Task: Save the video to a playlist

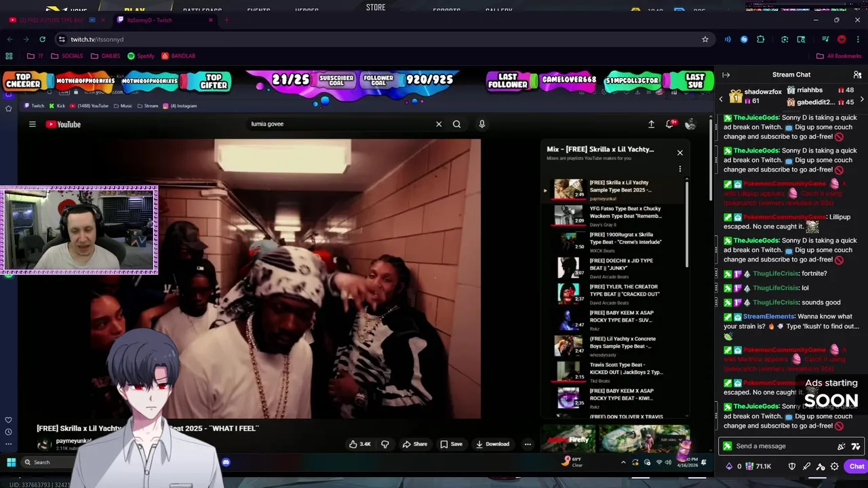Action: click(x=451, y=444)
